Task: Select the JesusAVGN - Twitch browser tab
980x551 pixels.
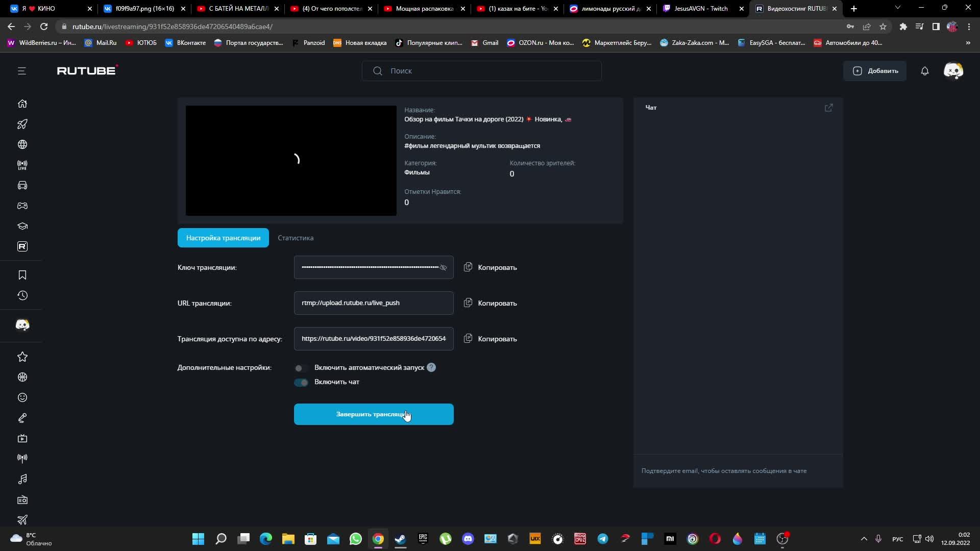Action: pos(702,9)
